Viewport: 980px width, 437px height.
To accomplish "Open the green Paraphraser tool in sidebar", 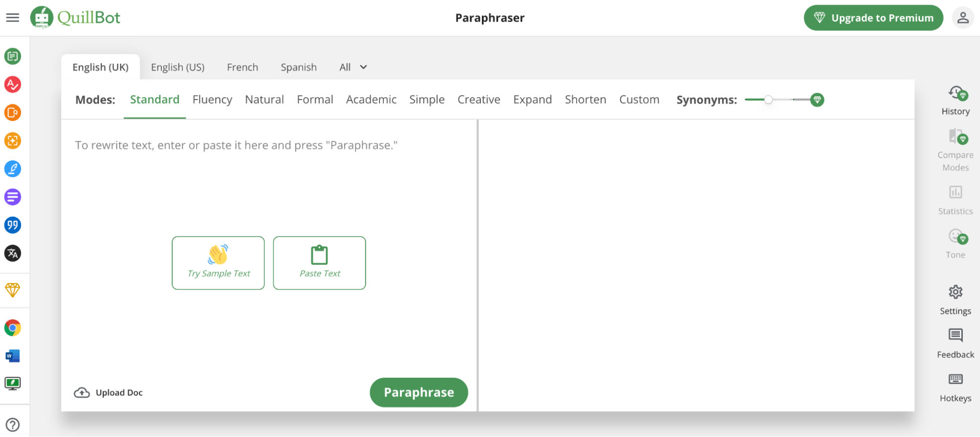I will click(x=13, y=56).
